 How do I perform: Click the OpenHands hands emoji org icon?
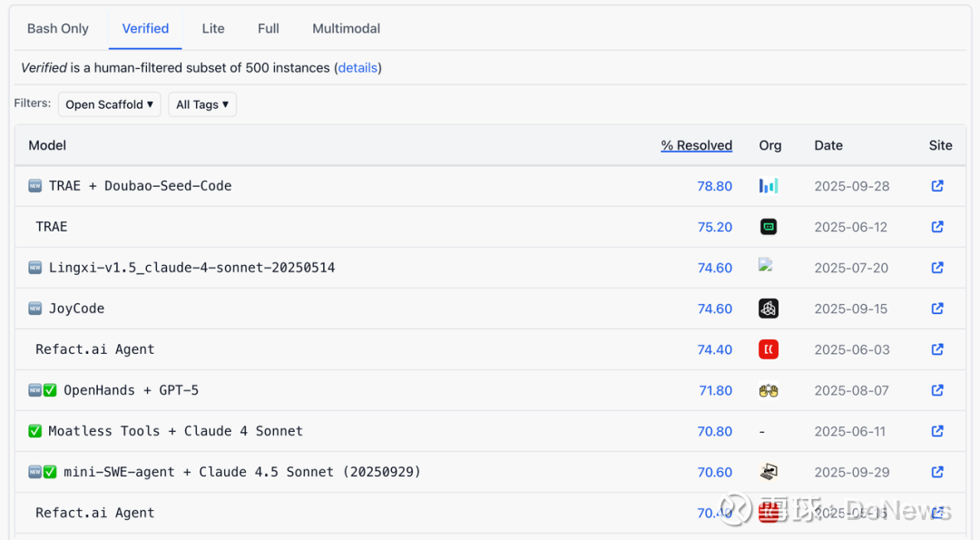pyautogui.click(x=769, y=390)
